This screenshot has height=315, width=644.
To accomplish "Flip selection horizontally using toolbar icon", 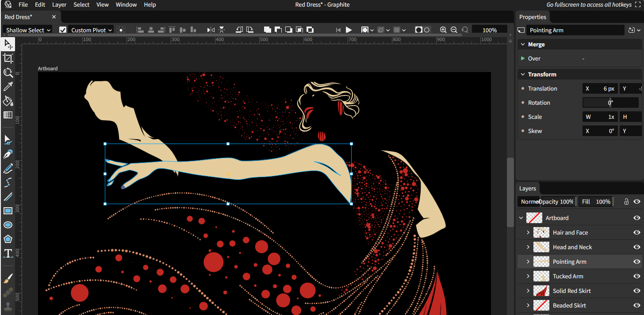I will pyautogui.click(x=211, y=30).
